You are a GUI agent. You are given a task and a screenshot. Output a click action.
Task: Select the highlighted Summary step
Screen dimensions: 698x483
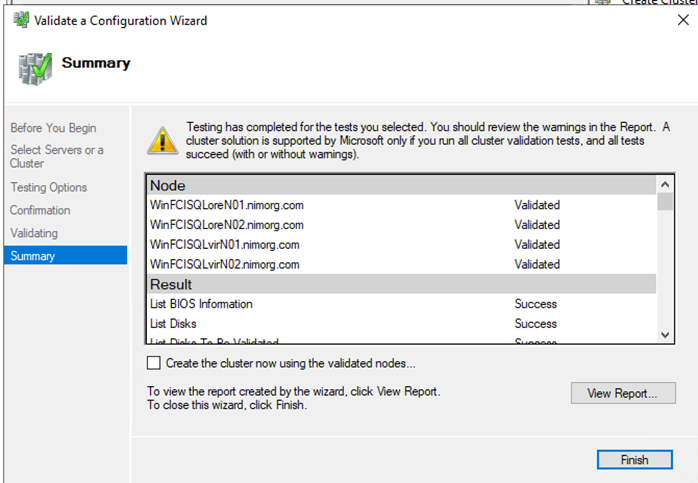(32, 256)
